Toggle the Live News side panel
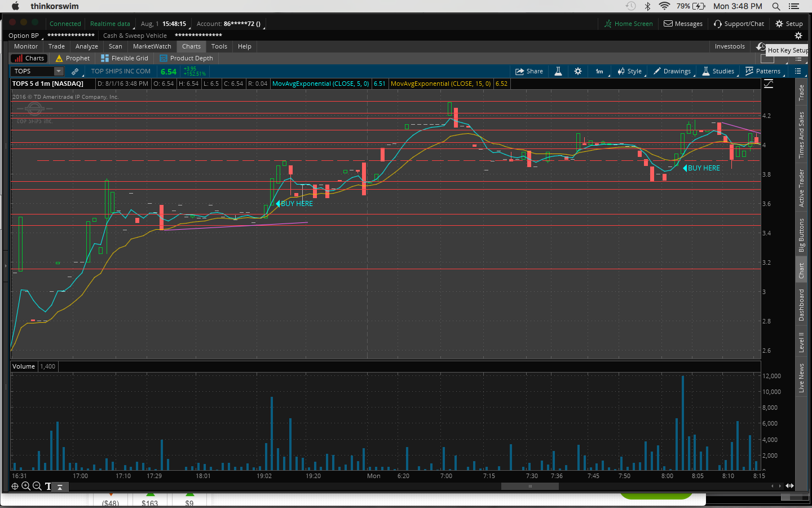812x508 pixels. tap(801, 378)
